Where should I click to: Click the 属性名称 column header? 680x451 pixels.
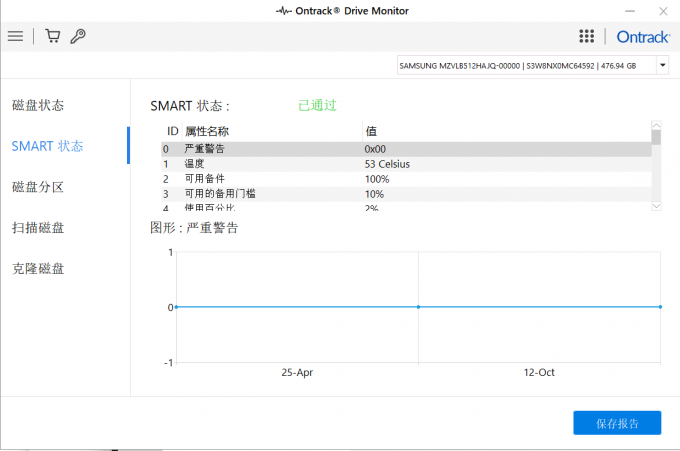coord(206,131)
